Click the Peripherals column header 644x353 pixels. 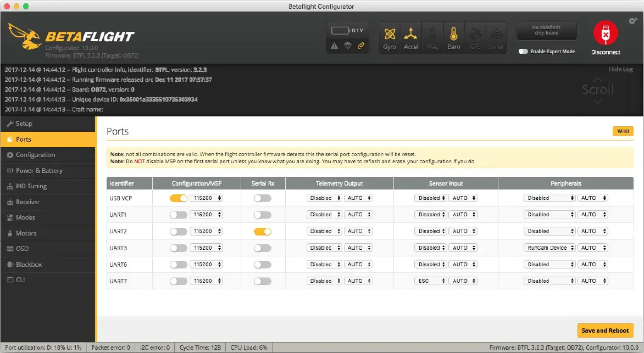565,183
